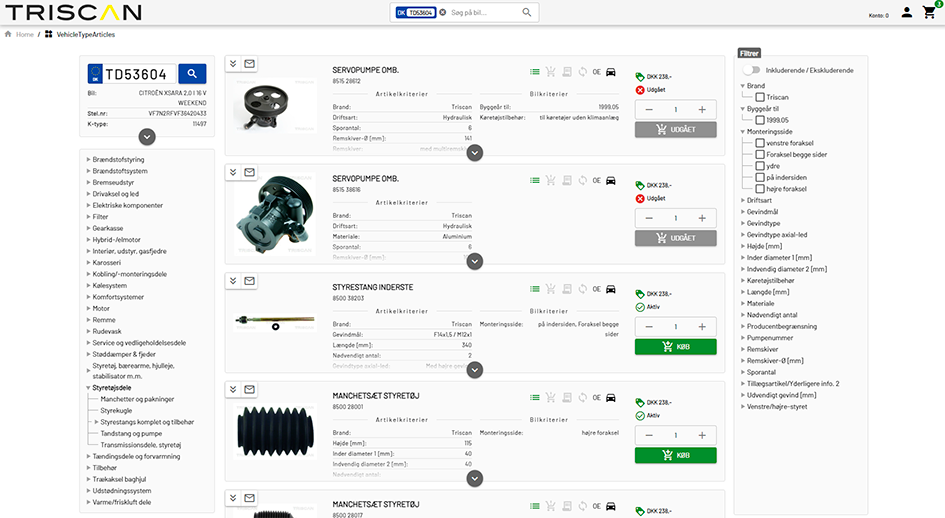This screenshot has width=945, height=518.
Task: Open list icon for Servopumpe 8515 38616
Action: (535, 180)
